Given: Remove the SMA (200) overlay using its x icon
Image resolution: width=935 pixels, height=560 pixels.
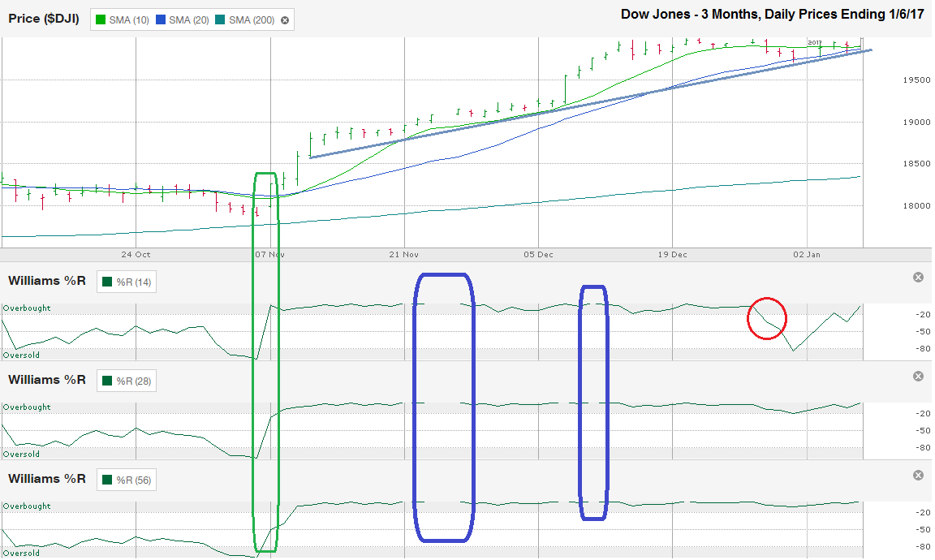Looking at the screenshot, I should tap(284, 20).
